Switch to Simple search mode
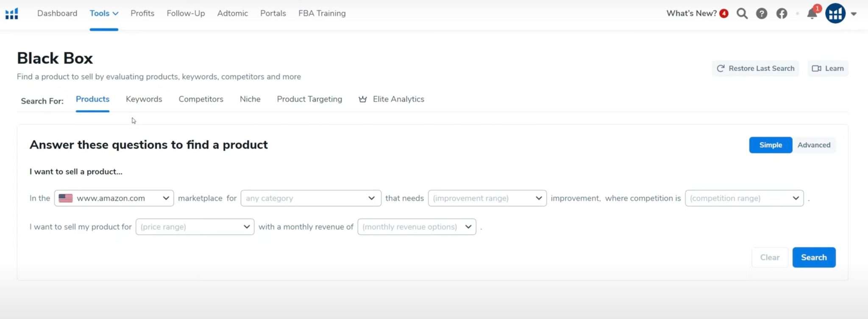The image size is (868, 319). point(770,145)
